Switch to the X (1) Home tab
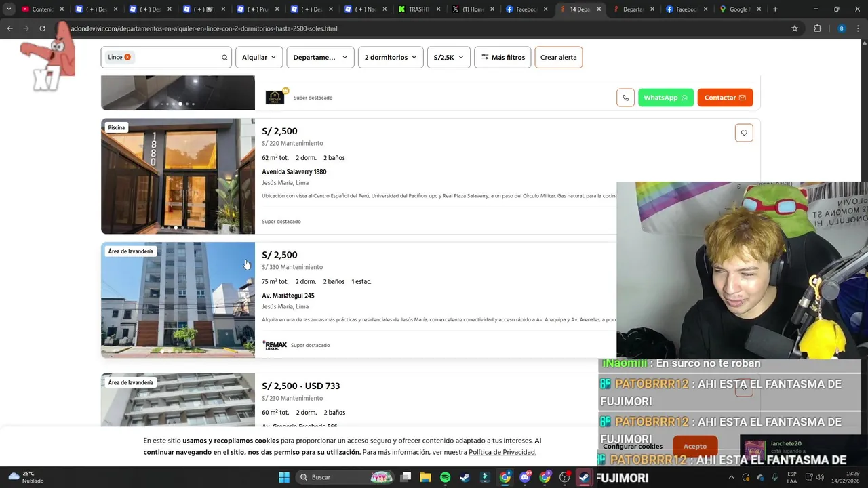 coord(473,9)
